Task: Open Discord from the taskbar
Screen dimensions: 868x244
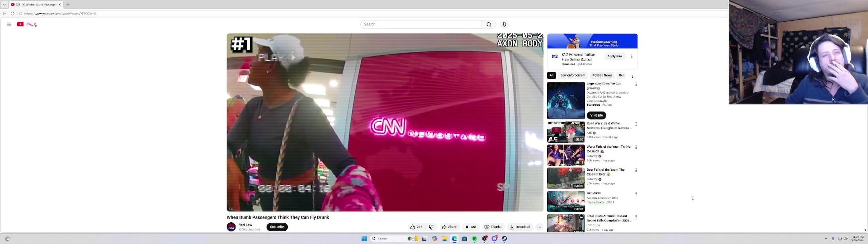Action: pyautogui.click(x=494, y=239)
